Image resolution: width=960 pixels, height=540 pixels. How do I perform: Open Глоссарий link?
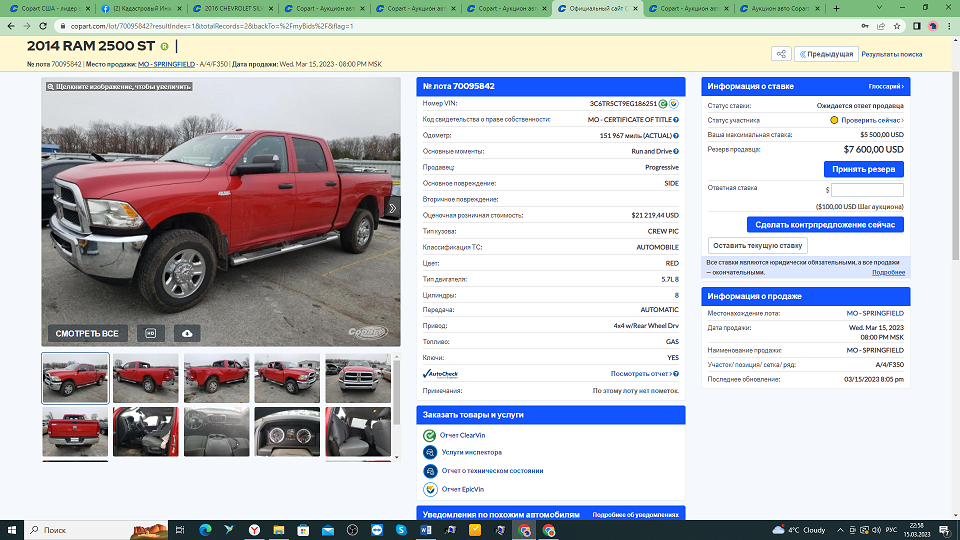pos(885,86)
